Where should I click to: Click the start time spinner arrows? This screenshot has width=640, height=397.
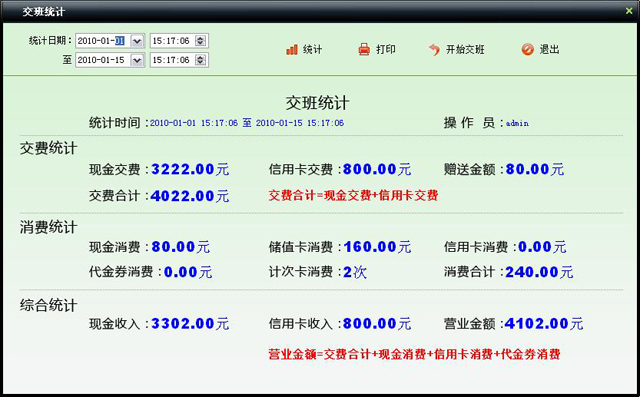click(x=200, y=41)
